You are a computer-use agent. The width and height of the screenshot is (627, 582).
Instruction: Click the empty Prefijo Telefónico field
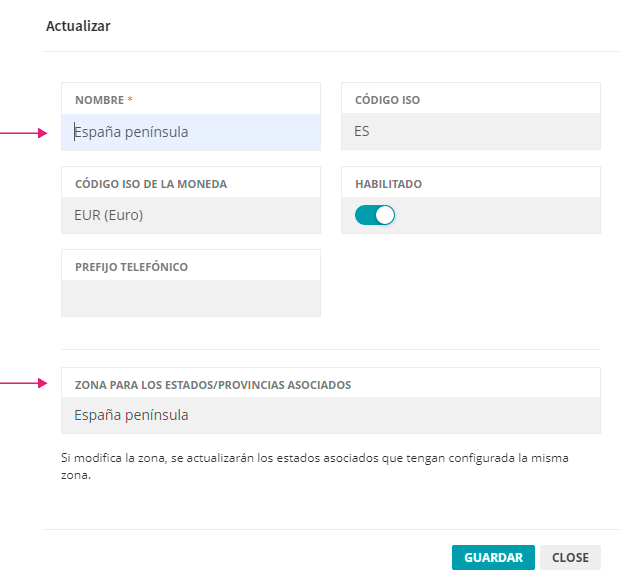pos(190,298)
